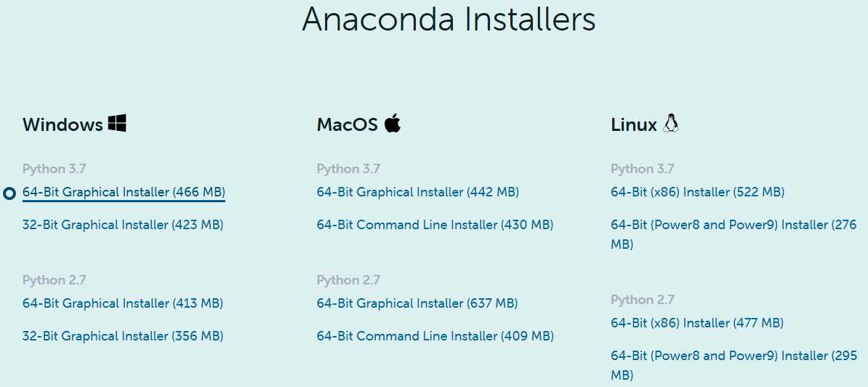The image size is (868, 387).
Task: Click the Linux penguin icon
Action: (x=671, y=123)
